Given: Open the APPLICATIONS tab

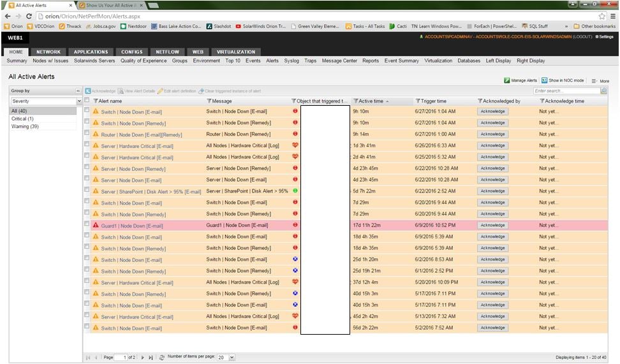Looking at the screenshot, I should click(91, 52).
